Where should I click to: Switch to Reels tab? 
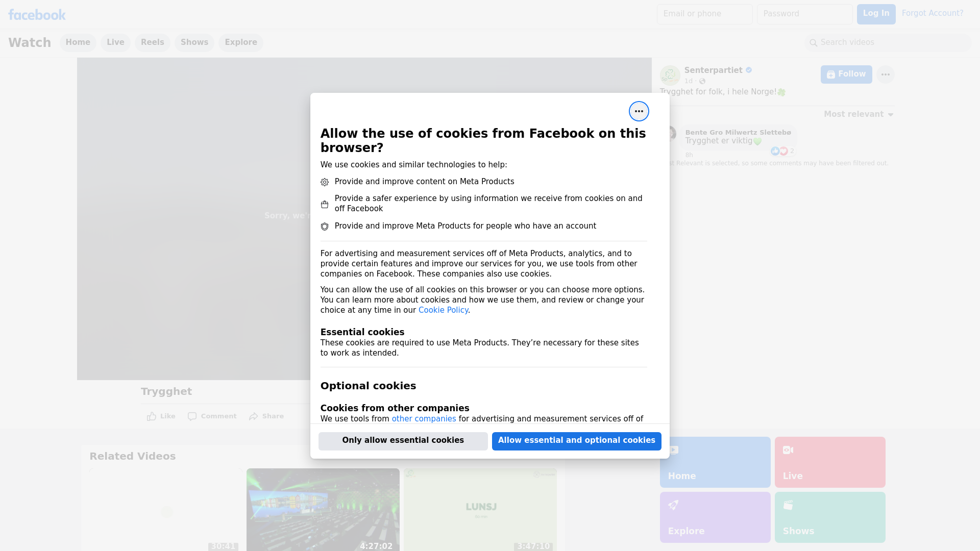click(152, 43)
